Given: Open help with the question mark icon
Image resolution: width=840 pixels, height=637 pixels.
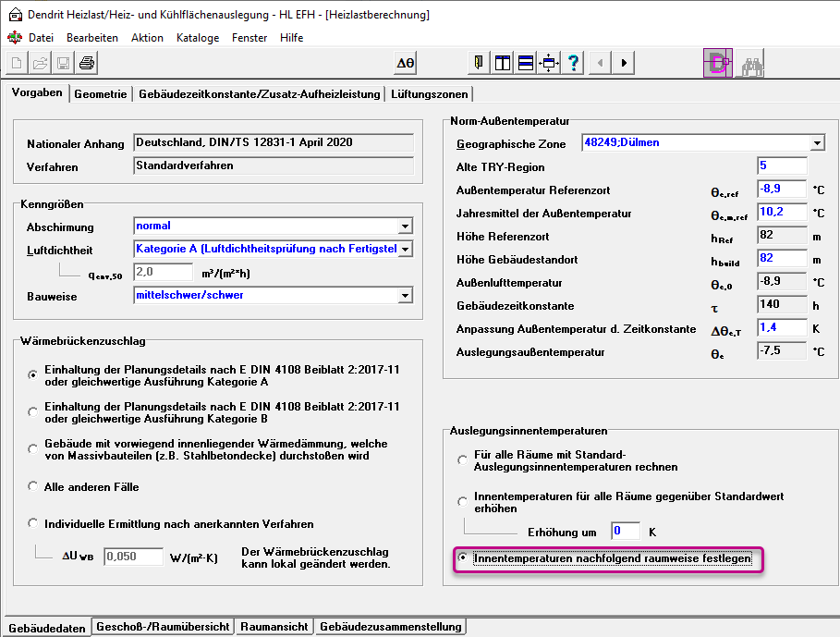Looking at the screenshot, I should [573, 63].
